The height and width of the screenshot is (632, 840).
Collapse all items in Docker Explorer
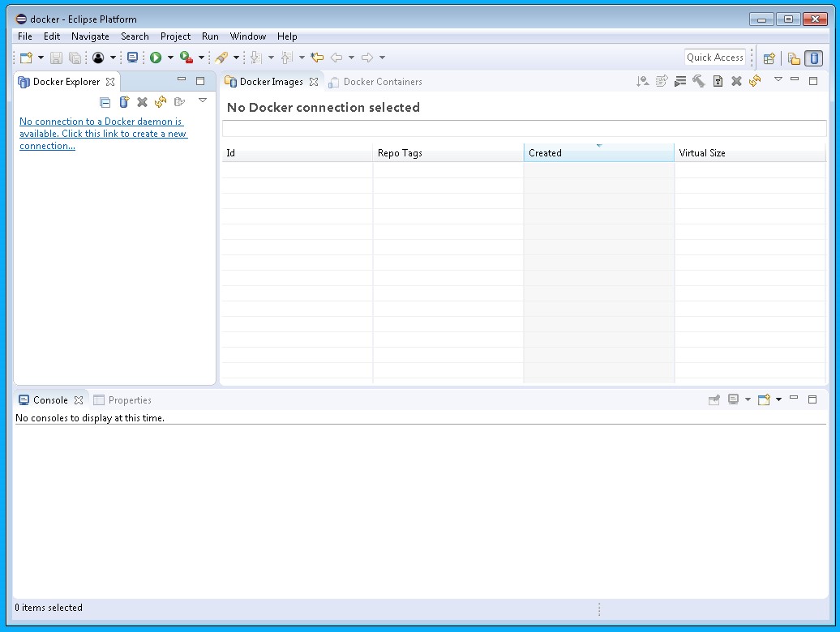tap(105, 102)
